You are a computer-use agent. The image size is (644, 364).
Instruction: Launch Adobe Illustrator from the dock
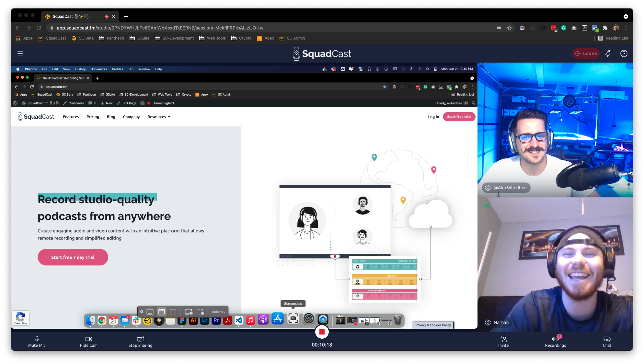[x=193, y=320]
